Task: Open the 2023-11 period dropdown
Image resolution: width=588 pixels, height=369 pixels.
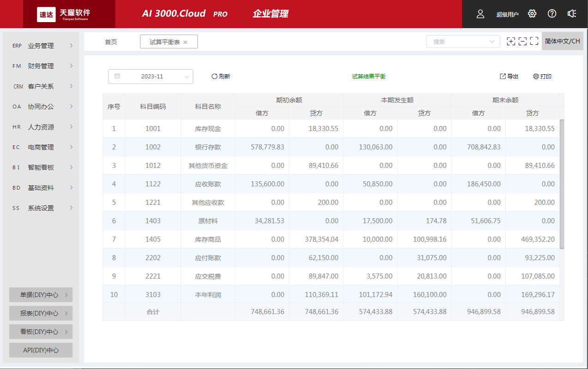Action: (x=152, y=76)
